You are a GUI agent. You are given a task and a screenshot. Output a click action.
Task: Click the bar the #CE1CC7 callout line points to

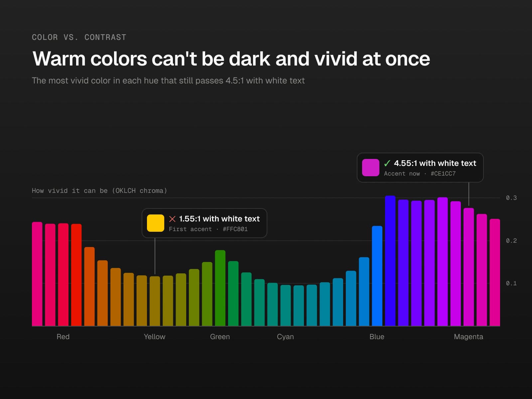pyautogui.click(x=469, y=267)
